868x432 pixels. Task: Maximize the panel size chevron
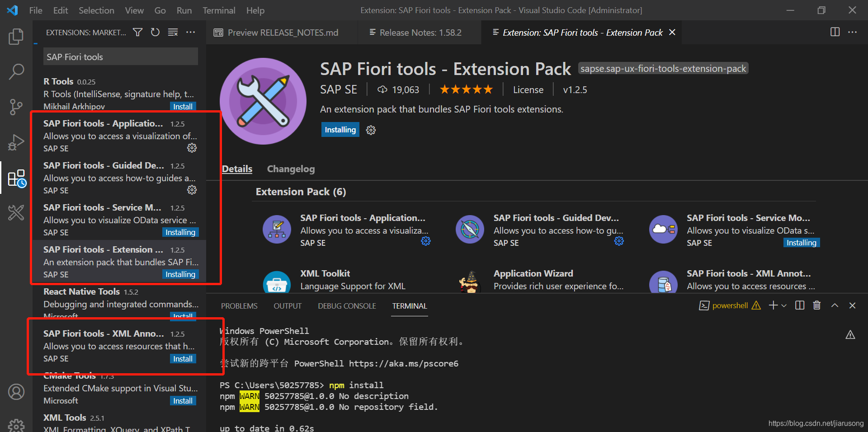835,305
